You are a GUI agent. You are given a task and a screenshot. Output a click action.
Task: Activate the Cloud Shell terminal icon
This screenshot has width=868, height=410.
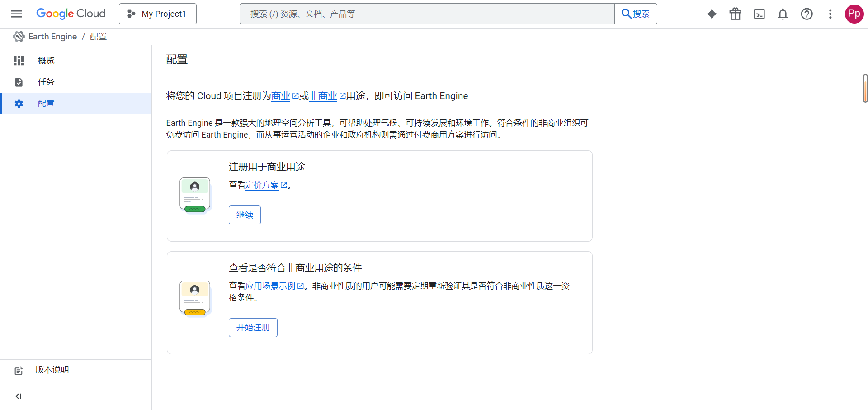(759, 14)
